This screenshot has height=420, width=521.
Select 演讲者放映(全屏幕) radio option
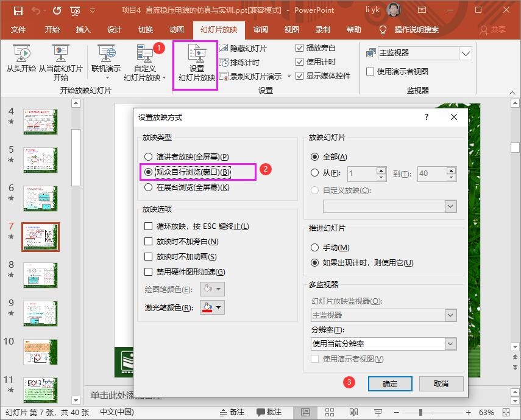tap(148, 157)
